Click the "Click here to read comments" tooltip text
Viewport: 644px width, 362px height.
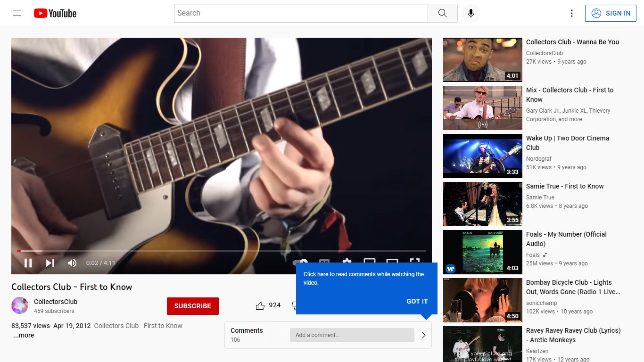coord(363,279)
